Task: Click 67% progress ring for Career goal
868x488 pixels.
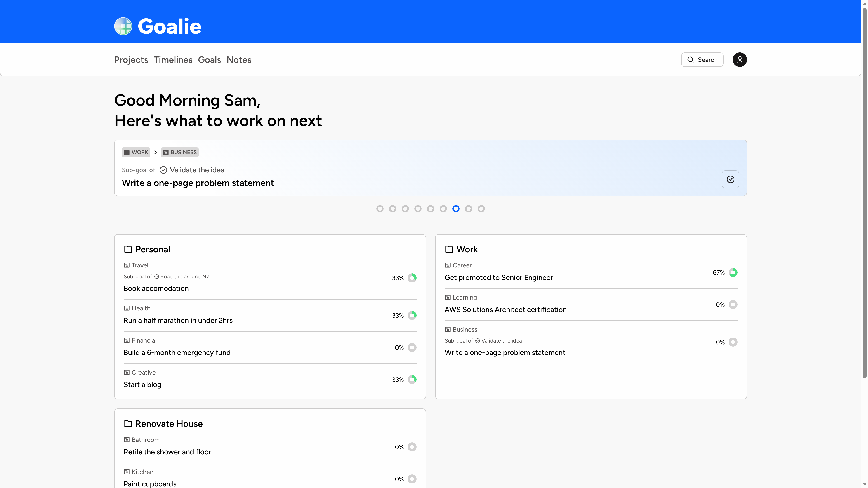Action: 733,272
